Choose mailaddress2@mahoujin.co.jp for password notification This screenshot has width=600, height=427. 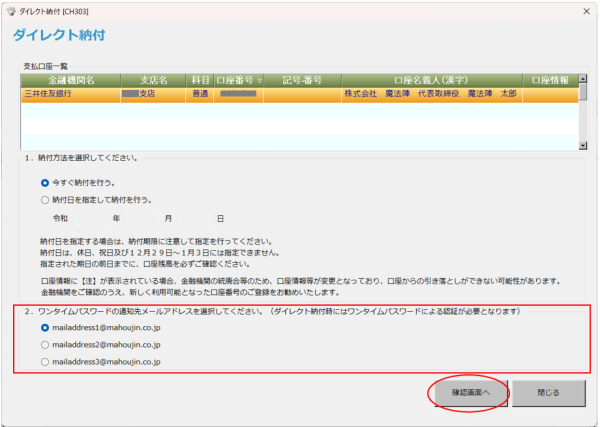45,344
